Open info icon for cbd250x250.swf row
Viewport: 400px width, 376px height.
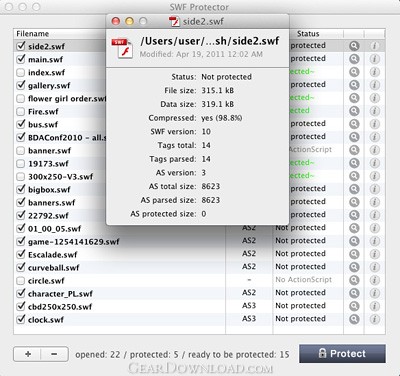click(x=374, y=306)
